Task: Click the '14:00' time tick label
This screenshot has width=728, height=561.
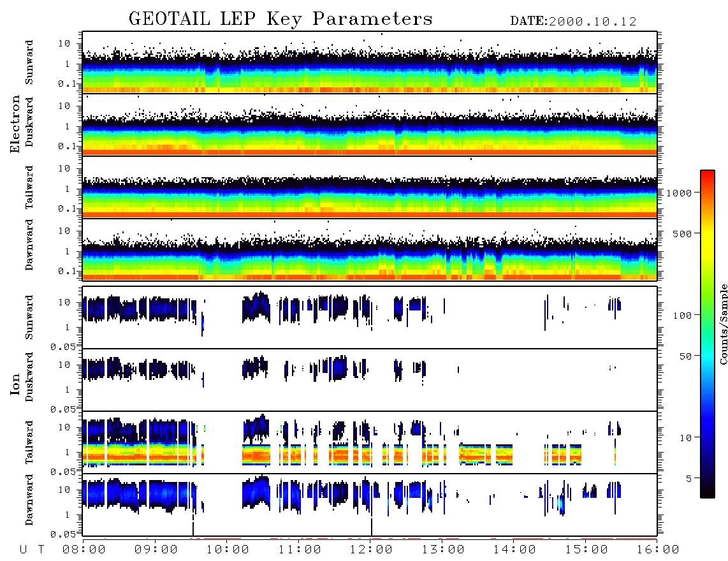Action: [515, 550]
